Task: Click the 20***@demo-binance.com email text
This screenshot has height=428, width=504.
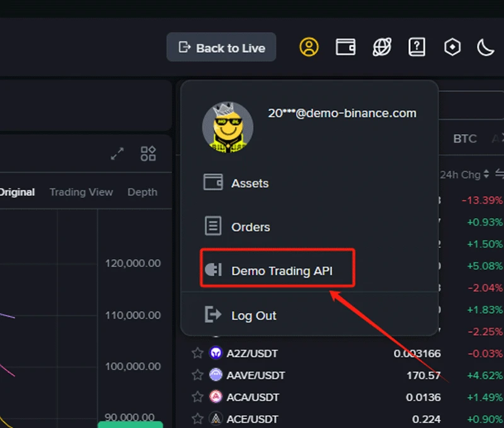Action: [342, 113]
